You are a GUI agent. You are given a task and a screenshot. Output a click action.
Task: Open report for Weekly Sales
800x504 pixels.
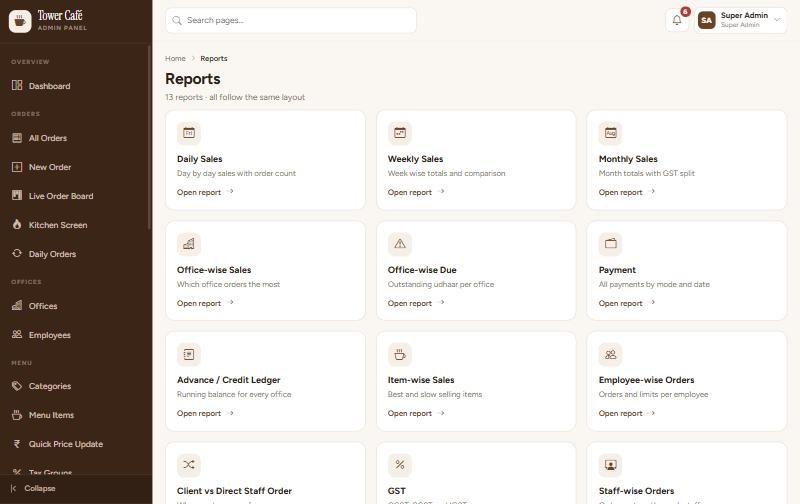tap(416, 192)
